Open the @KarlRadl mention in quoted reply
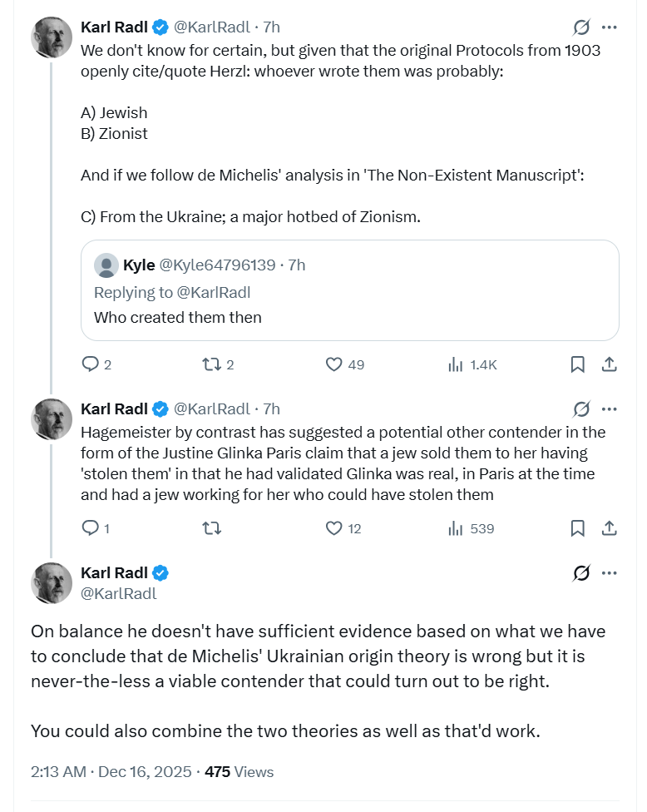Viewport: 647px width, 812px height. [x=213, y=293]
